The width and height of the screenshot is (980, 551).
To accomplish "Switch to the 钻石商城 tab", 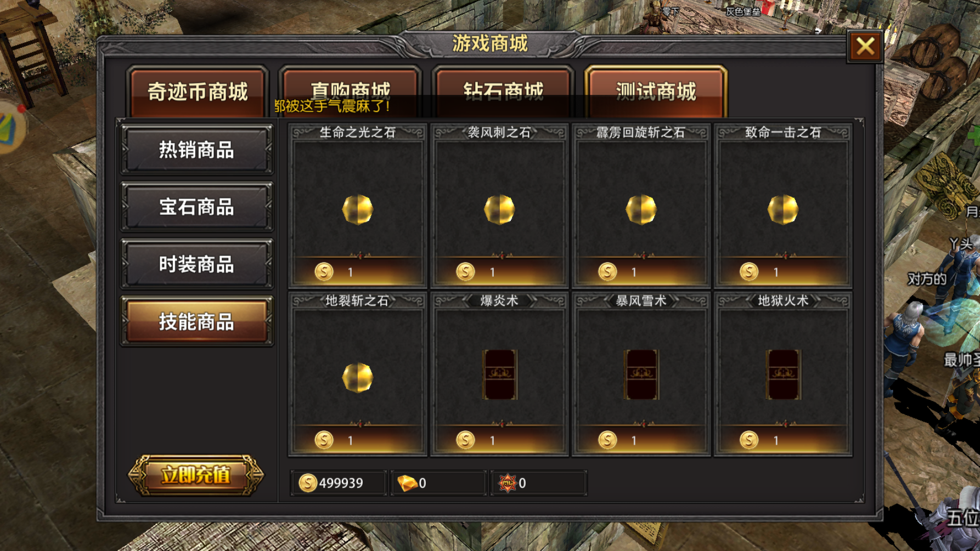I will click(x=503, y=92).
